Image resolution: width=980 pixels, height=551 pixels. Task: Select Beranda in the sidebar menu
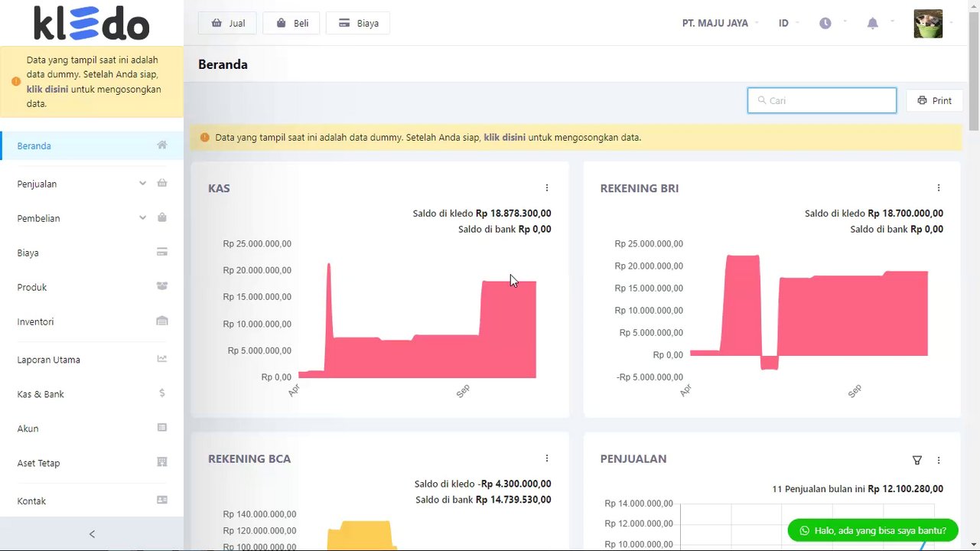92,145
